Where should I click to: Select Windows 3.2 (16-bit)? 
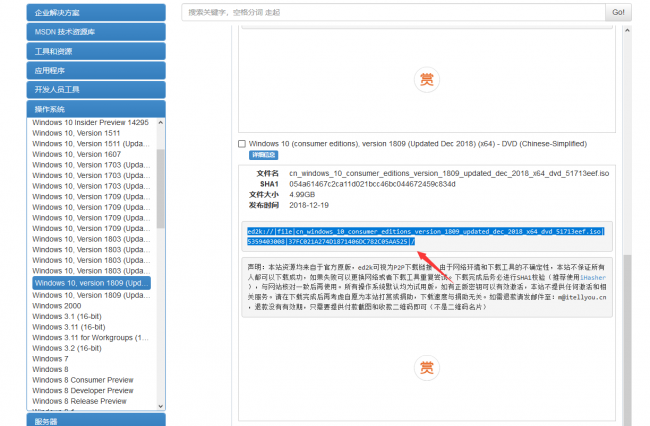67,348
